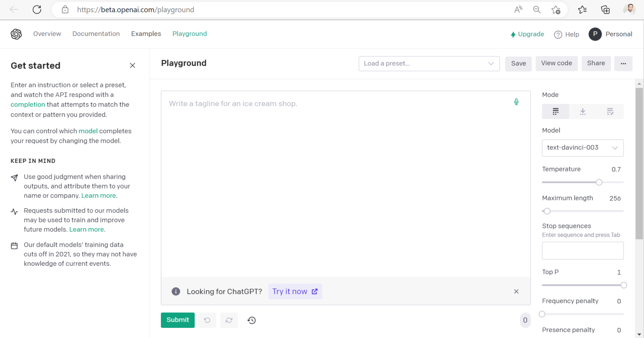This screenshot has width=644, height=338.
Task: Open the Load a preset dropdown
Action: 428,63
